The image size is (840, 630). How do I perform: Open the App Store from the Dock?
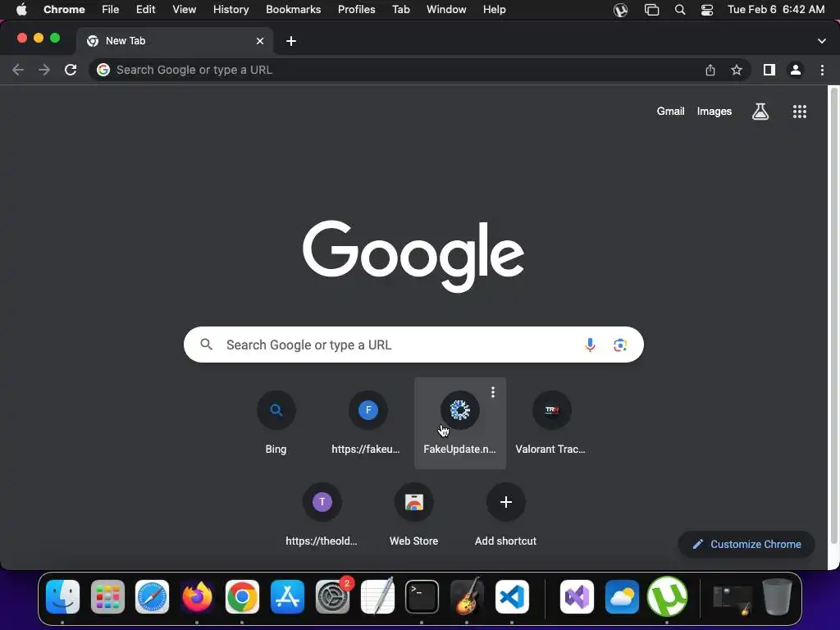(x=287, y=597)
